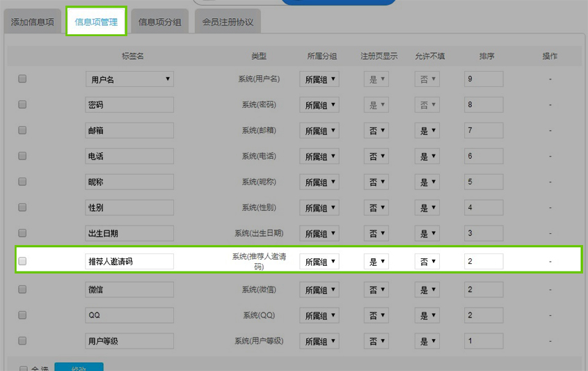Check the QQ row checkbox

22,315
